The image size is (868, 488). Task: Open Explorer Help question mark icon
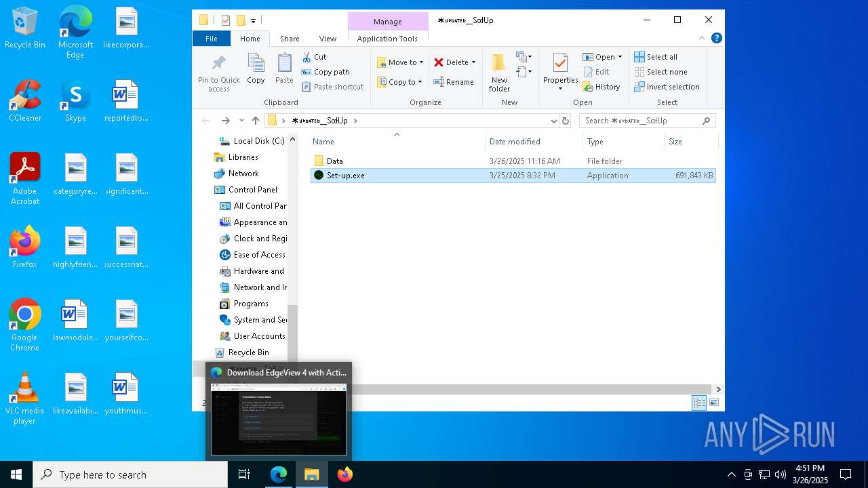coord(716,39)
